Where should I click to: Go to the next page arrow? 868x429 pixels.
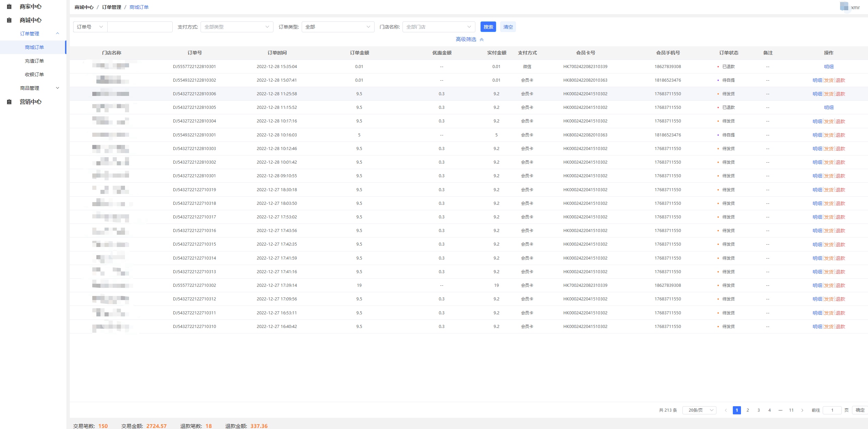click(x=802, y=410)
